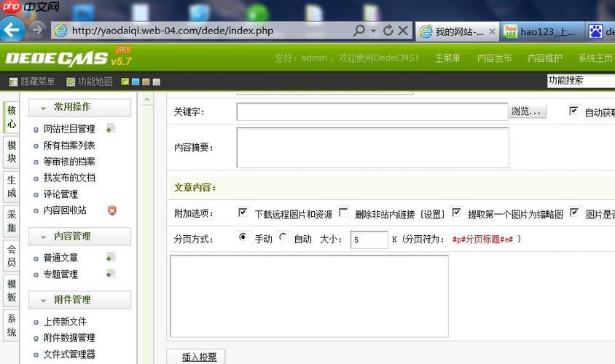Select the 会员 side tab
Screen dimensions: 615x364
[x=11, y=256]
